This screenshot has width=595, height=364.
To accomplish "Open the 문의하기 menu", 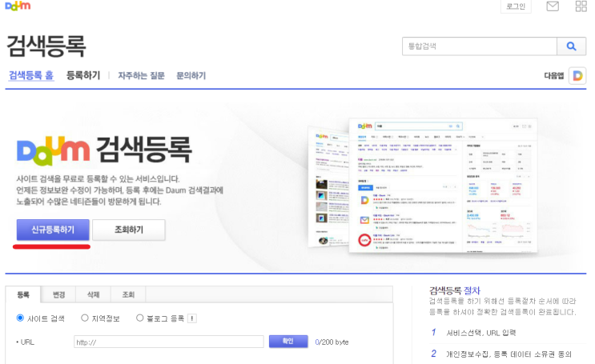I will [191, 76].
